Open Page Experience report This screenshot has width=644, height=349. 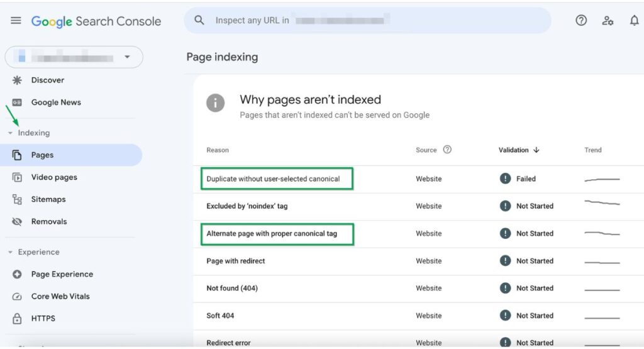coord(62,274)
